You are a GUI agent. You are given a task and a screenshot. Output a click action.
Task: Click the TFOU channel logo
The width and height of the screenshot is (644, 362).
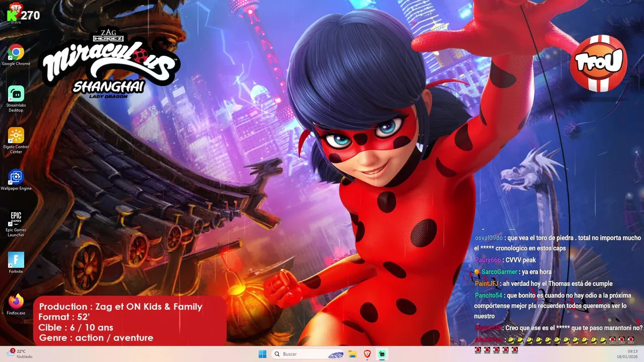coord(599,63)
